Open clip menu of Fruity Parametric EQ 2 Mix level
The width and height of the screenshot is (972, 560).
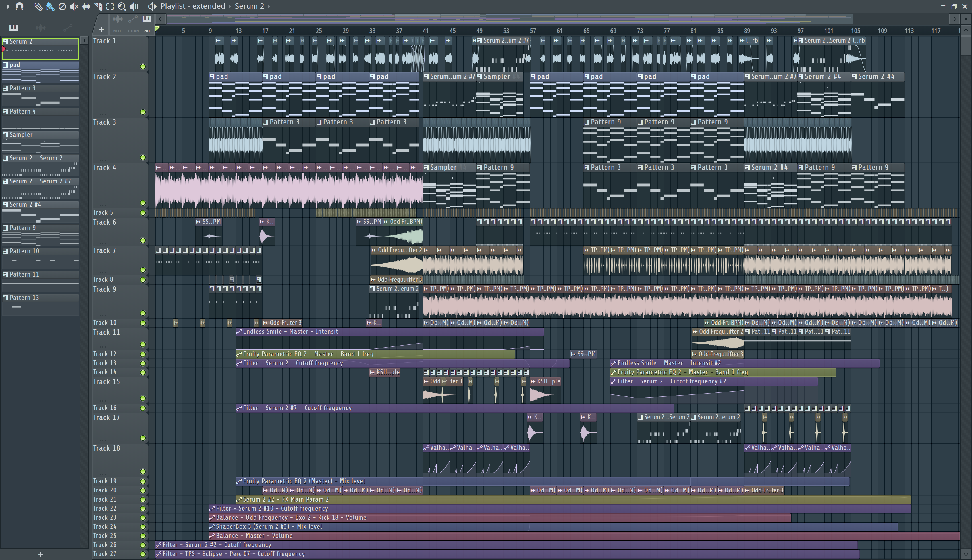coord(239,481)
